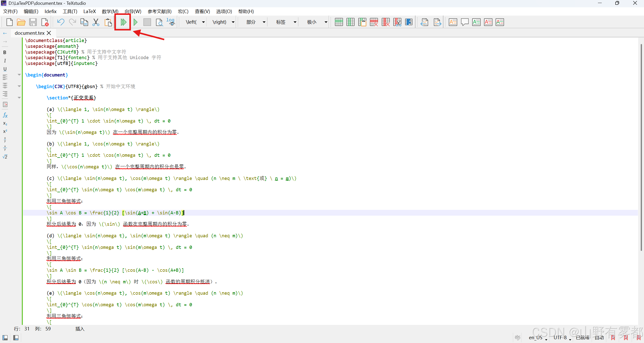This screenshot has height=343, width=644.
Task: Toggle the side panel at bottom-left
Action: point(5,337)
